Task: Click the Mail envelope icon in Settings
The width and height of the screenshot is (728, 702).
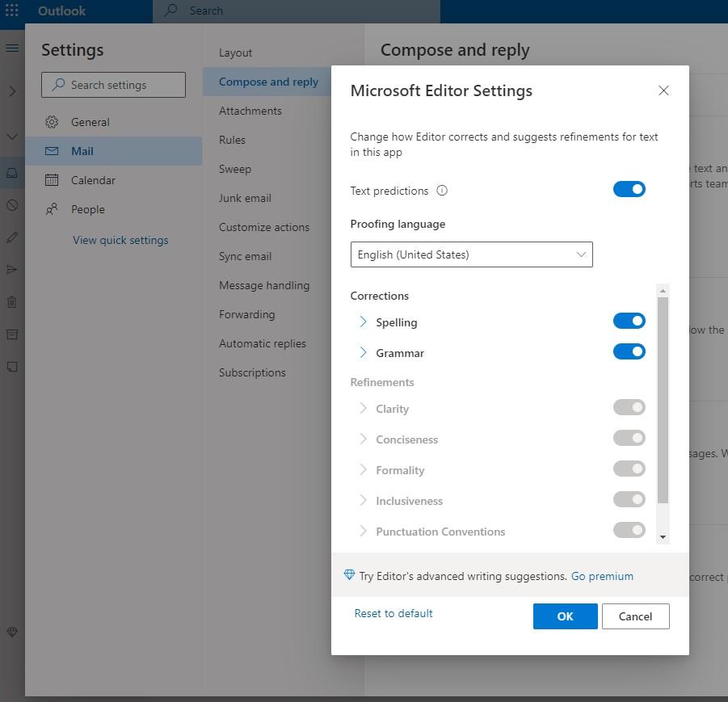Action: tap(52, 151)
